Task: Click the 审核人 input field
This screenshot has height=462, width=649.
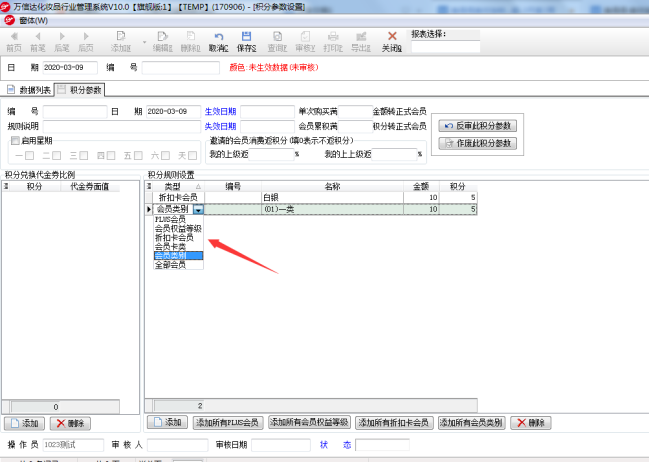Action: [178, 445]
